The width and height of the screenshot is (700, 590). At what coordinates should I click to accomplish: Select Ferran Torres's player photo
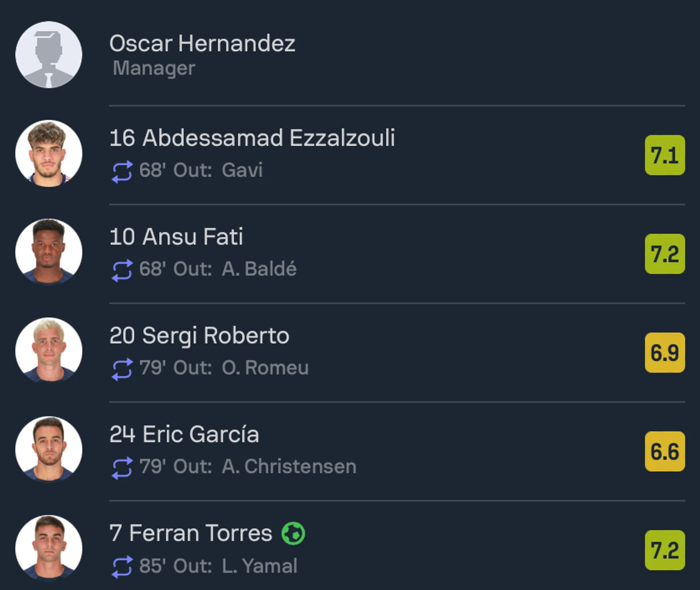[x=48, y=548]
